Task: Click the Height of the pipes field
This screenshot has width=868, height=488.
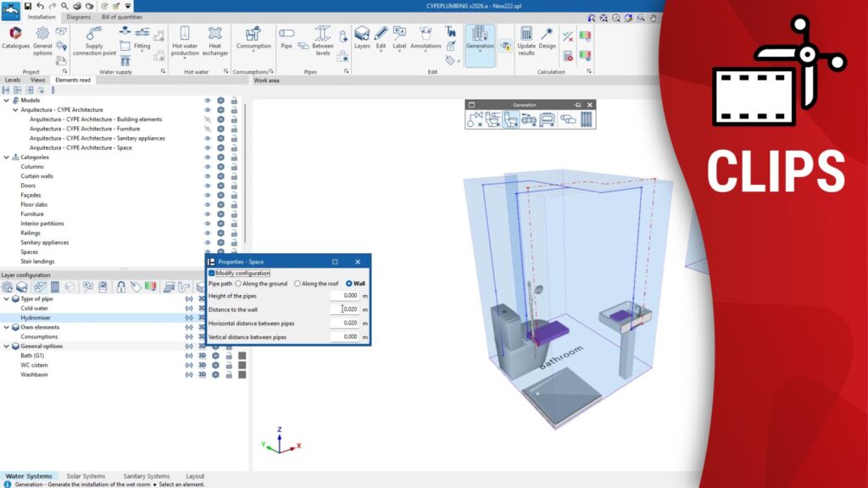Action: coord(344,296)
